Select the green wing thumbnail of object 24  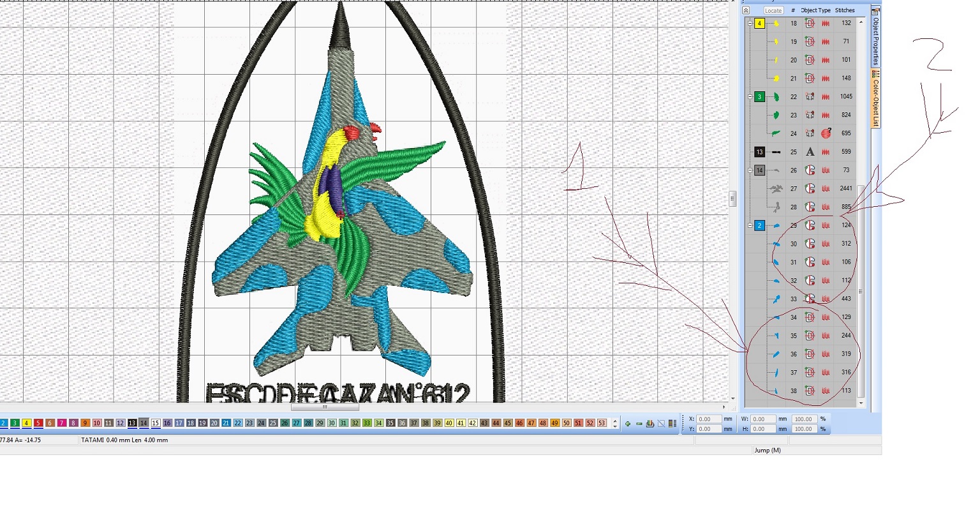[776, 134]
